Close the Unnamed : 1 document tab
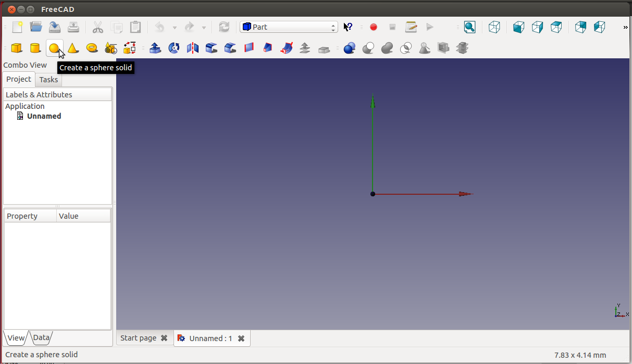 (241, 338)
